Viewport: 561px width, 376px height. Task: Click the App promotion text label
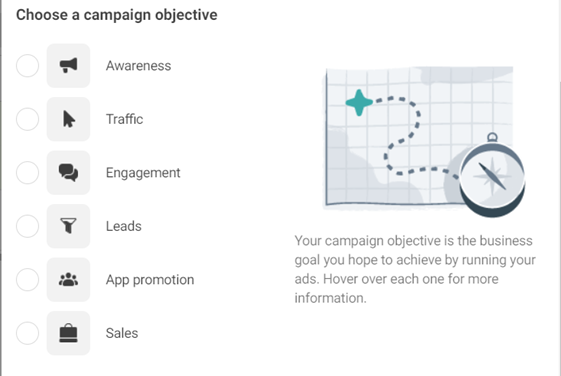coord(150,280)
